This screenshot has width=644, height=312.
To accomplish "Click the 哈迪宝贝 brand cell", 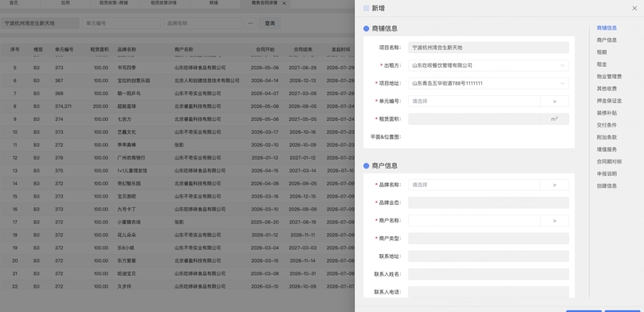I will pyautogui.click(x=127, y=274).
